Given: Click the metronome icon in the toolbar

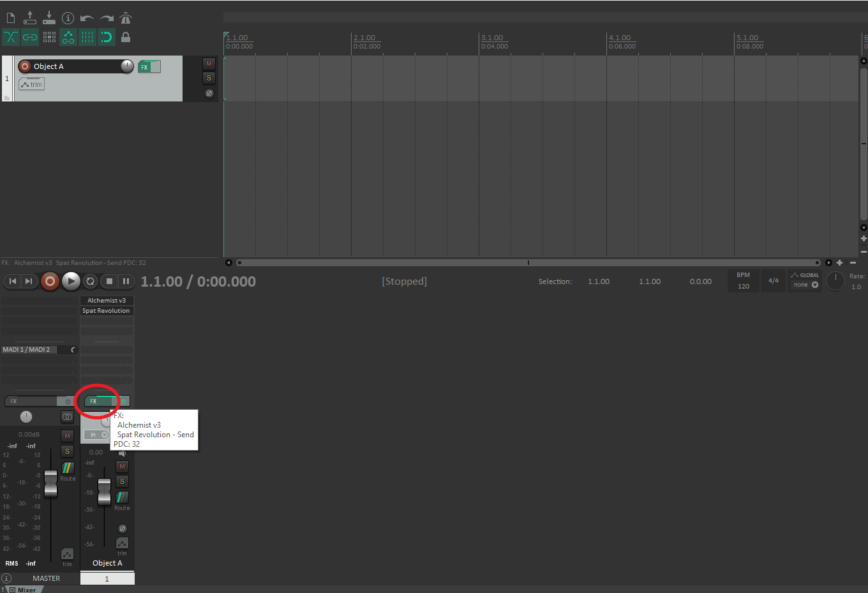Looking at the screenshot, I should pos(126,18).
